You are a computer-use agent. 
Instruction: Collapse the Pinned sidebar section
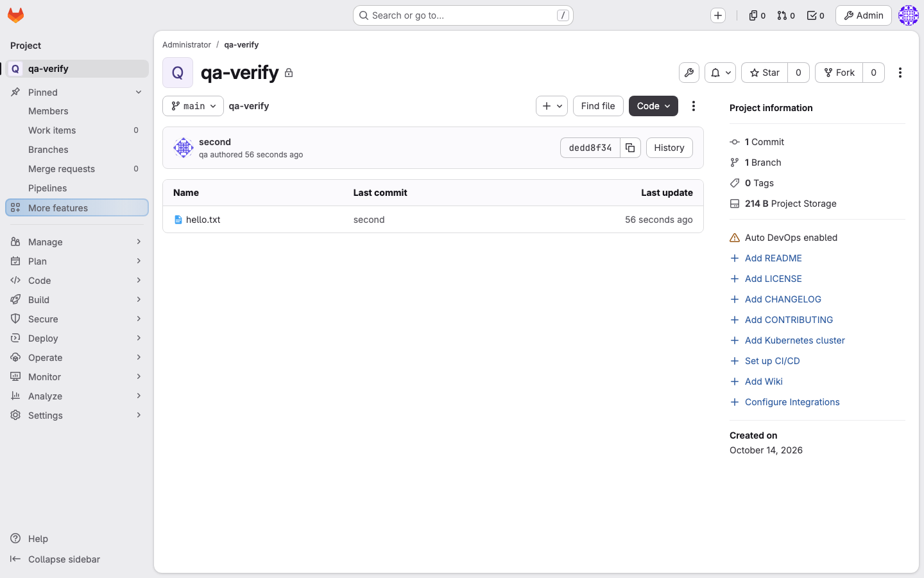pos(77,92)
